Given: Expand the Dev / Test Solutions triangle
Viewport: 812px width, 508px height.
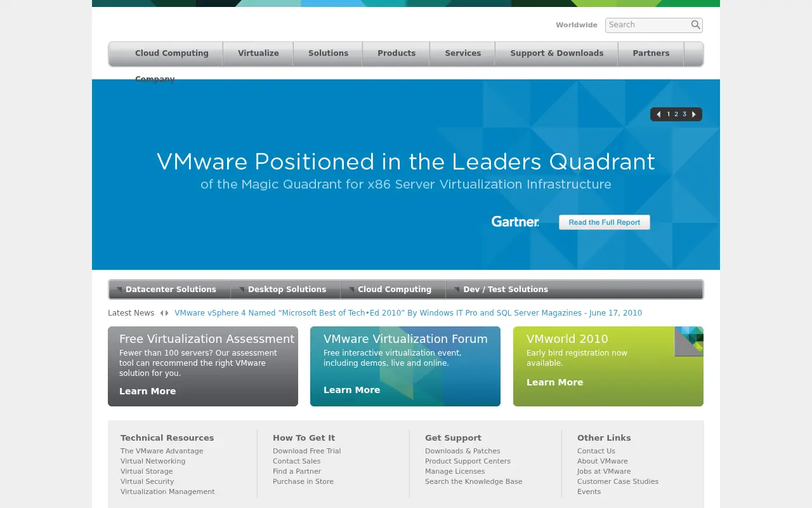Looking at the screenshot, I should (x=457, y=290).
